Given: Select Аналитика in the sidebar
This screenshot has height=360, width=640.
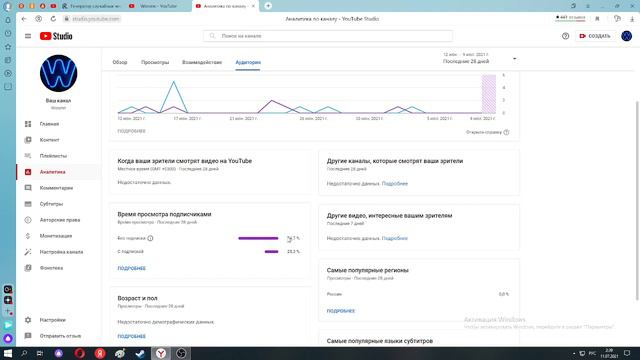Looking at the screenshot, I should (58, 172).
